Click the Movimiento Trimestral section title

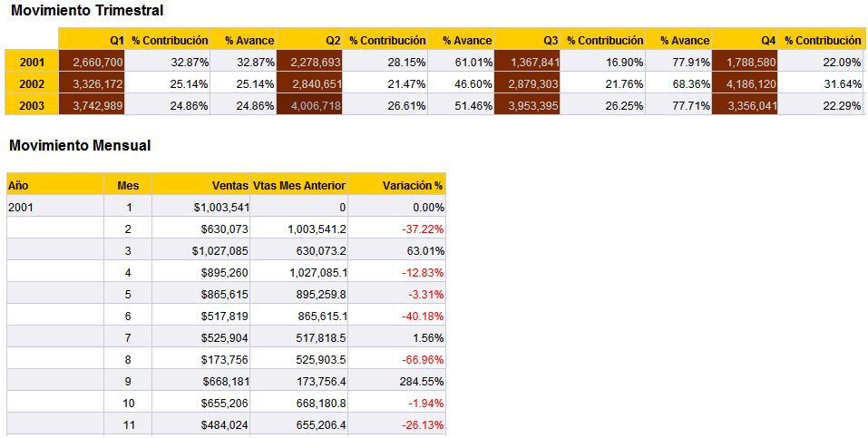tap(87, 11)
